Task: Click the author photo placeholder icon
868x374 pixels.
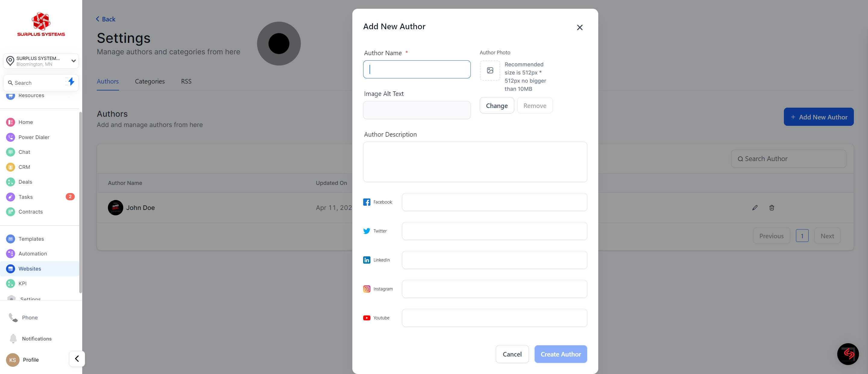Action: [489, 71]
